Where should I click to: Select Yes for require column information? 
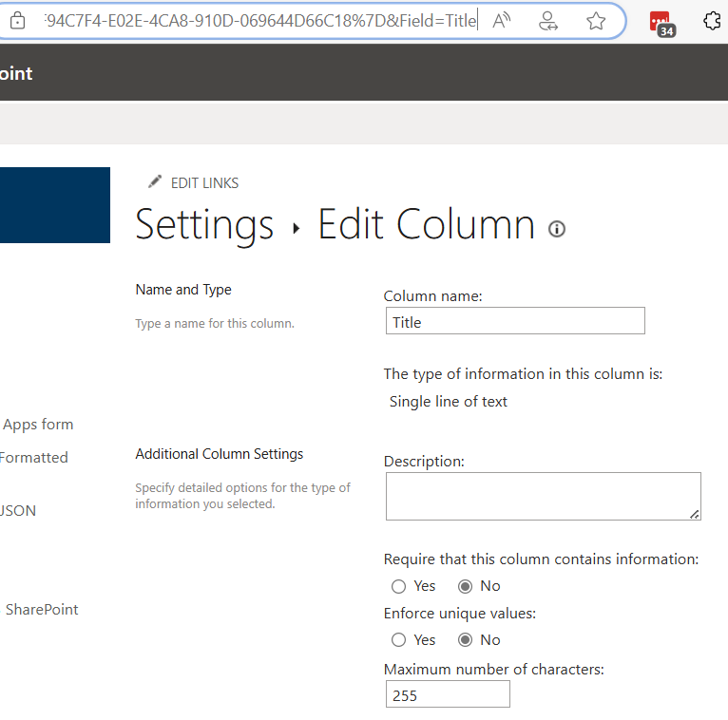399,586
